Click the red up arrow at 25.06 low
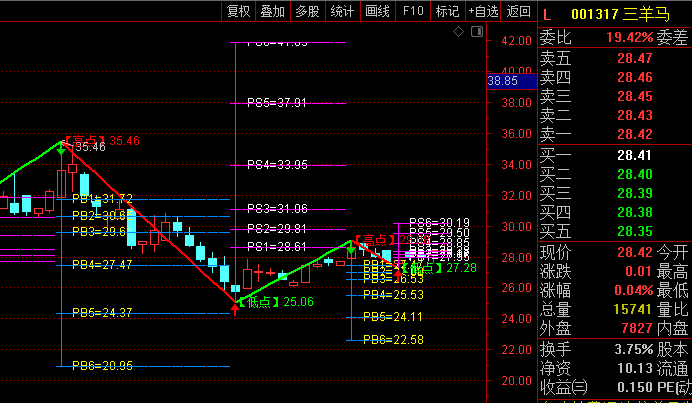This screenshot has width=692, height=403. (x=235, y=309)
